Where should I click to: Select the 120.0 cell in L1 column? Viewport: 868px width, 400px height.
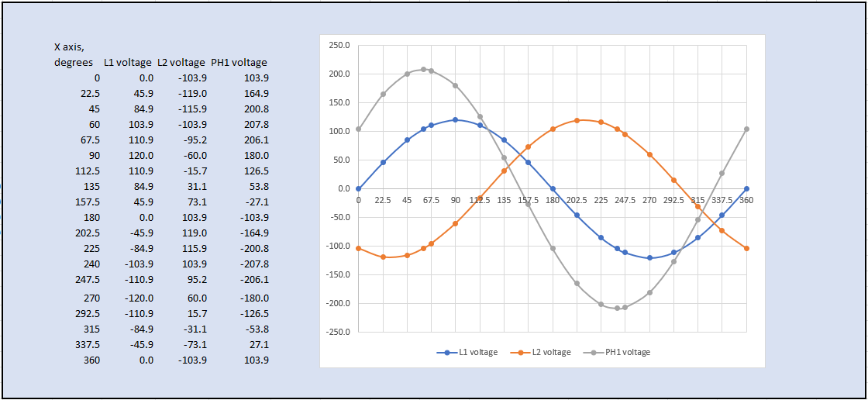coord(141,156)
